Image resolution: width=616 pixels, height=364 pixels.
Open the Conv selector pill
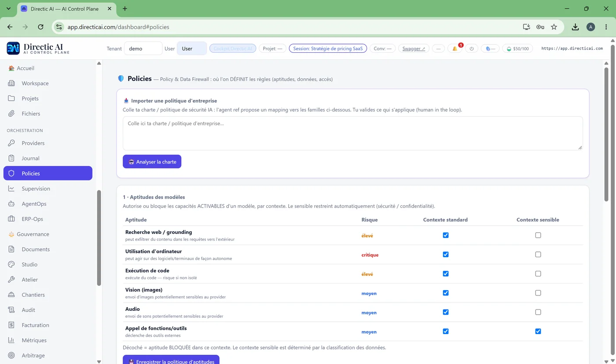pyautogui.click(x=382, y=48)
